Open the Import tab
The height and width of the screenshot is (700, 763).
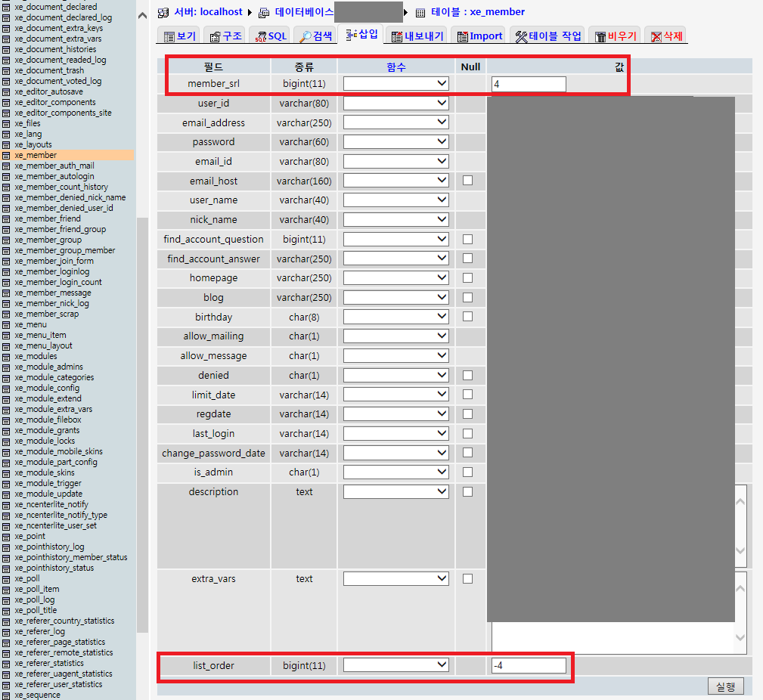pyautogui.click(x=479, y=36)
